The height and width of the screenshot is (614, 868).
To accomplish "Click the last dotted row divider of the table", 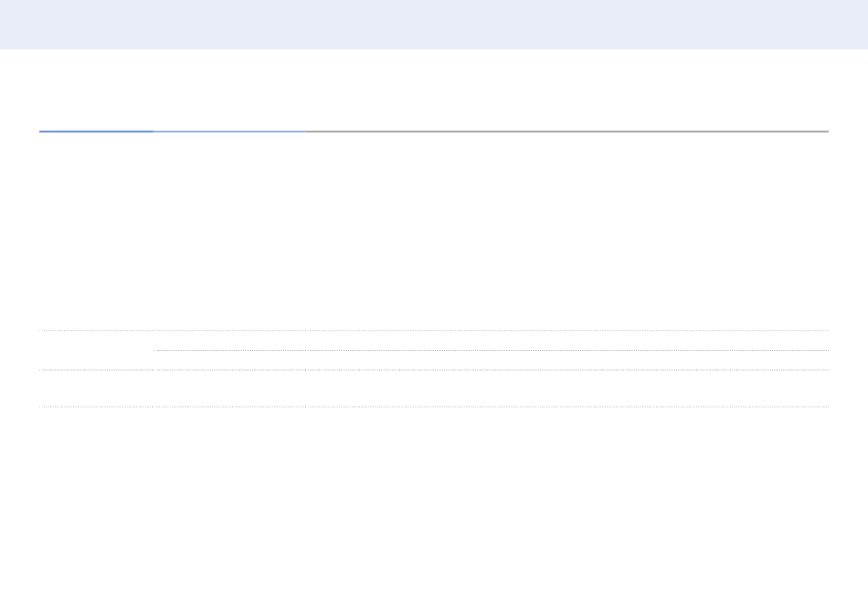I will (434, 407).
